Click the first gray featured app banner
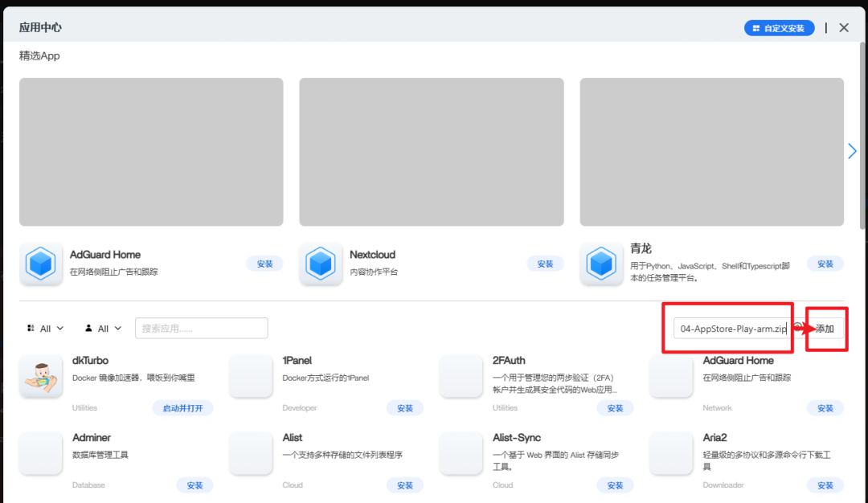The width and height of the screenshot is (868, 503). pyautogui.click(x=151, y=150)
